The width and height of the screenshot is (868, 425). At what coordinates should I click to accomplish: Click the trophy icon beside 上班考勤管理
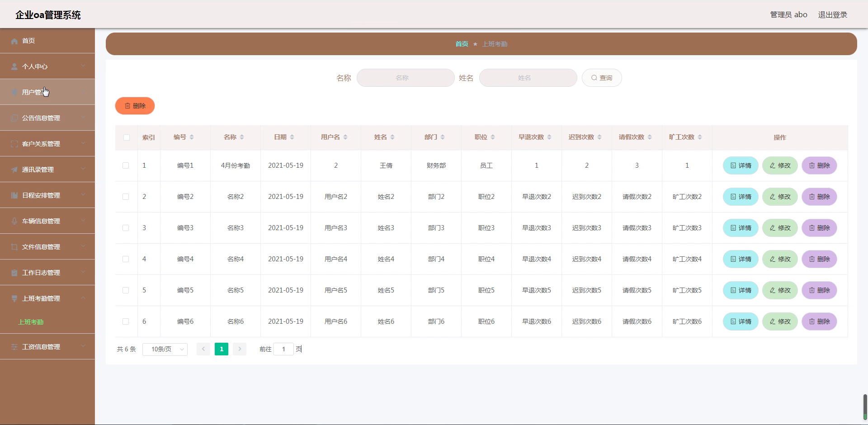coord(14,298)
